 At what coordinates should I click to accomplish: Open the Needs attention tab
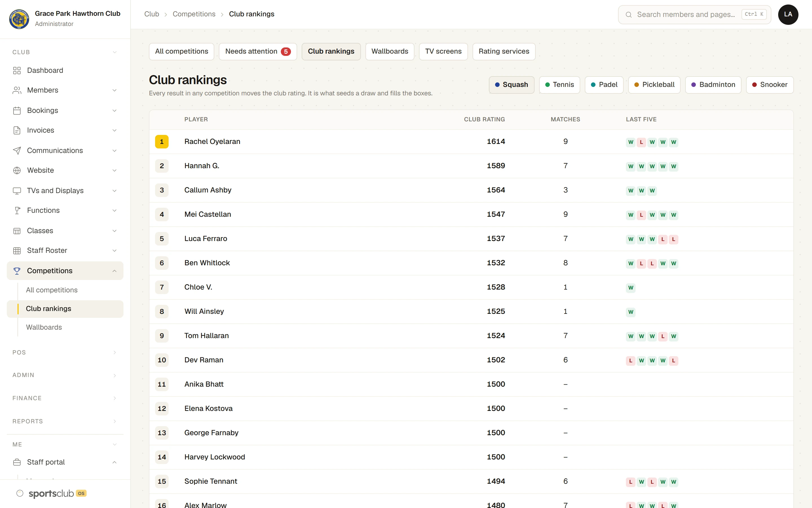coord(258,51)
